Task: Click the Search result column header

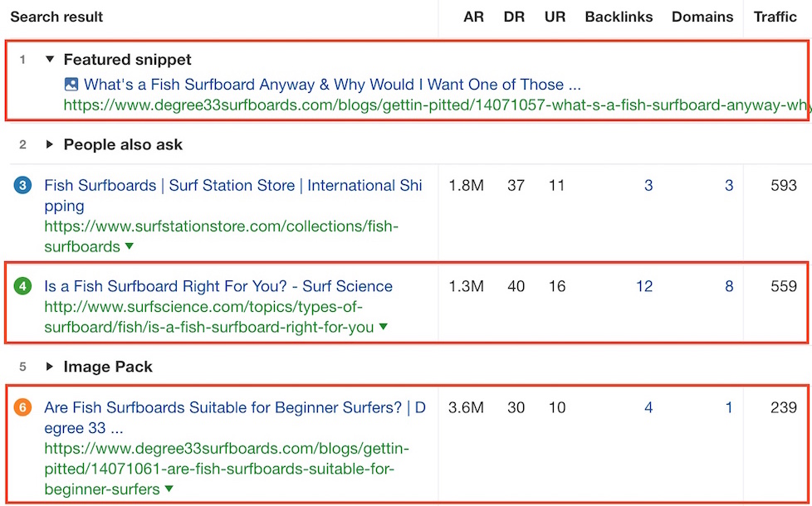Action: (x=56, y=17)
